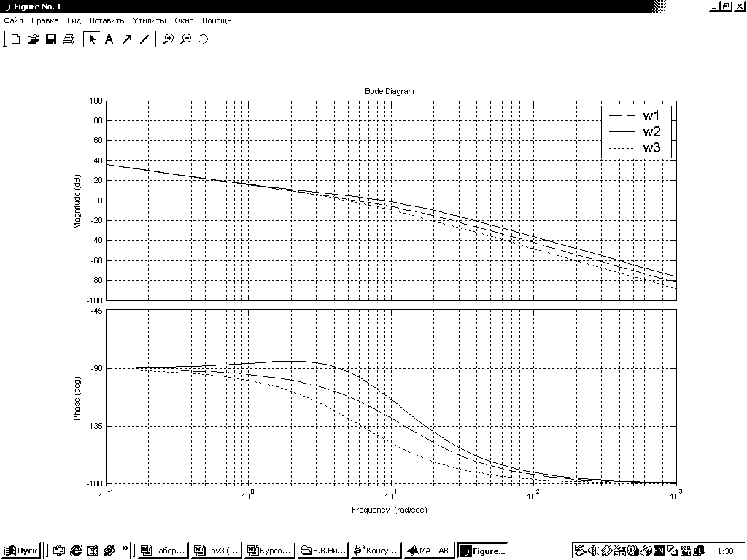This screenshot has width=747, height=560.
Task: Click the Magnitude (dB) axis label
Action: click(x=77, y=201)
